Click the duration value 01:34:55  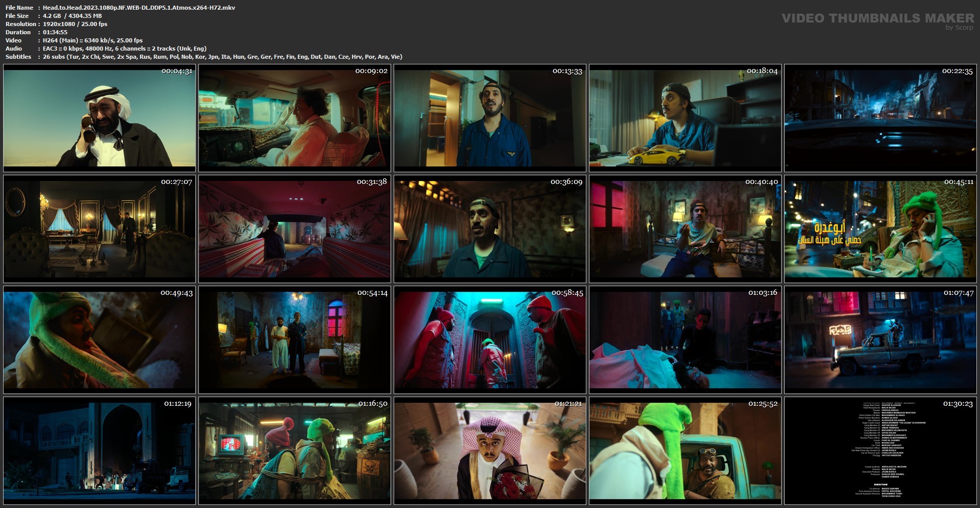point(55,32)
